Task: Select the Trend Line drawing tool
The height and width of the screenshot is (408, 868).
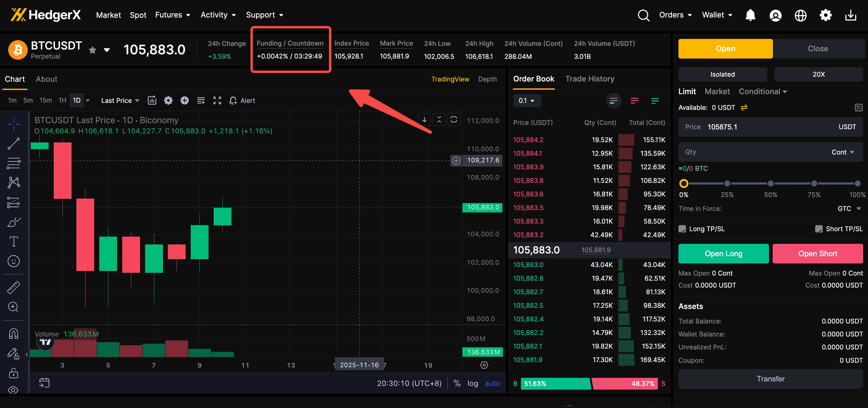Action: 14,144
